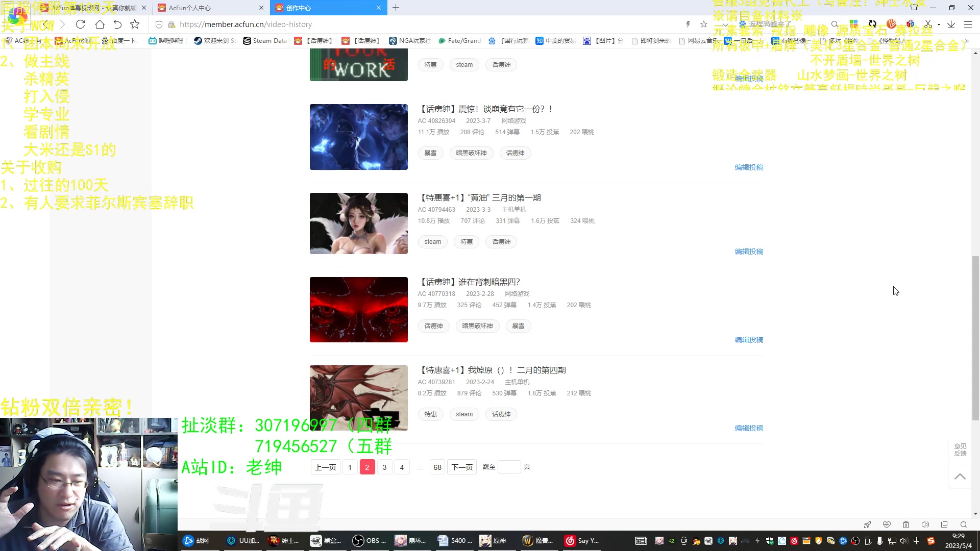Viewport: 980px width, 551px height.
Task: Reload the page with the refresh icon
Action: [80, 24]
